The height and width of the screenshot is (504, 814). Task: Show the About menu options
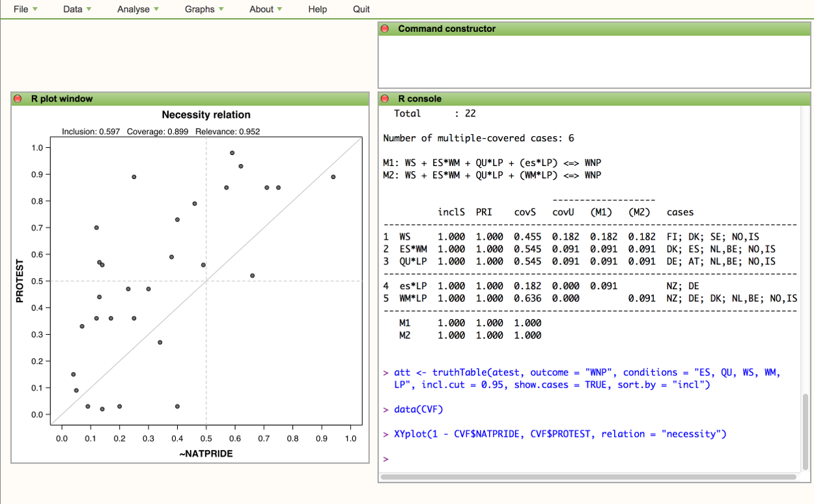pyautogui.click(x=265, y=9)
